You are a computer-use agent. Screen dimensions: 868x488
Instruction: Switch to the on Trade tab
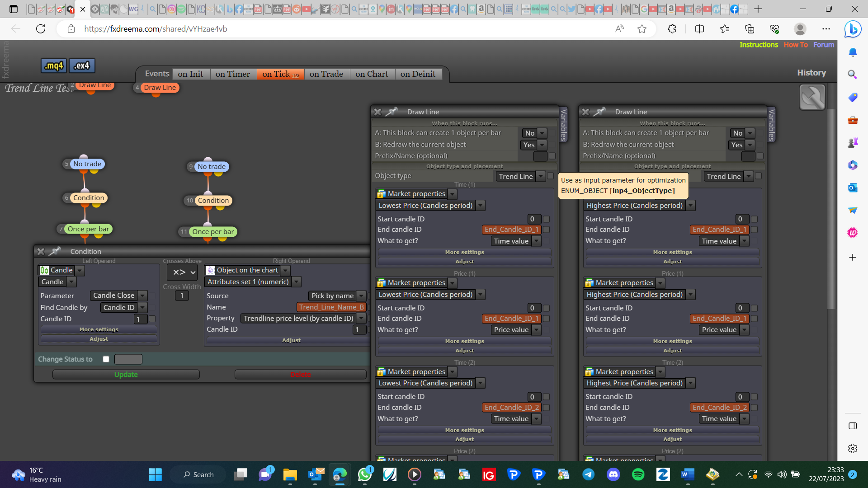326,74
